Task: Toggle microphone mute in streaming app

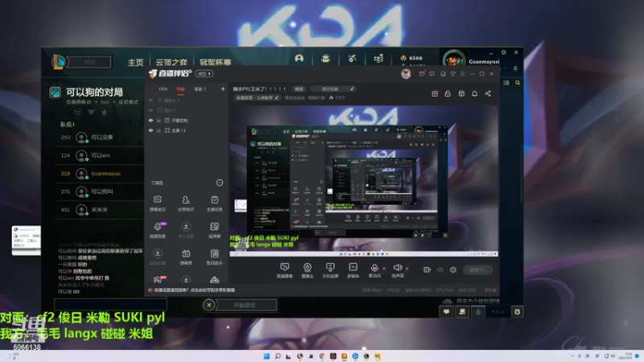Action: coord(374,268)
